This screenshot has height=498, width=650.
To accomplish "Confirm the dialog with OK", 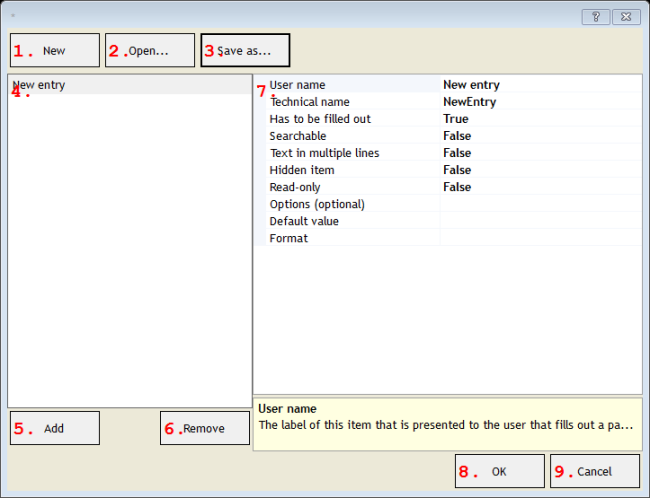I will (x=499, y=471).
